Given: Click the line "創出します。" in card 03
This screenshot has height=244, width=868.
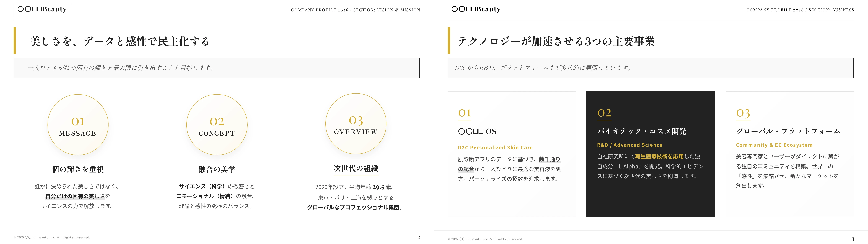Looking at the screenshot, I should [751, 186].
